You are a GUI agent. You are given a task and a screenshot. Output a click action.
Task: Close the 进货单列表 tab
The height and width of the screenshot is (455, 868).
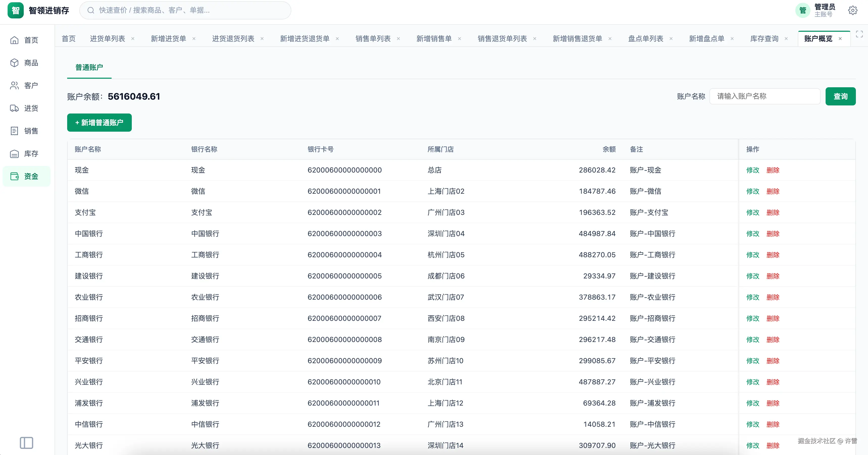coord(133,39)
